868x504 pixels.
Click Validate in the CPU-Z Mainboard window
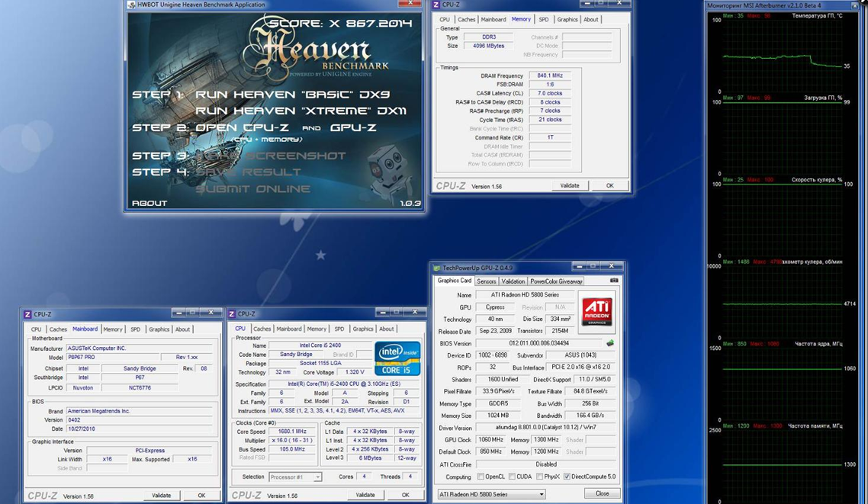(161, 495)
